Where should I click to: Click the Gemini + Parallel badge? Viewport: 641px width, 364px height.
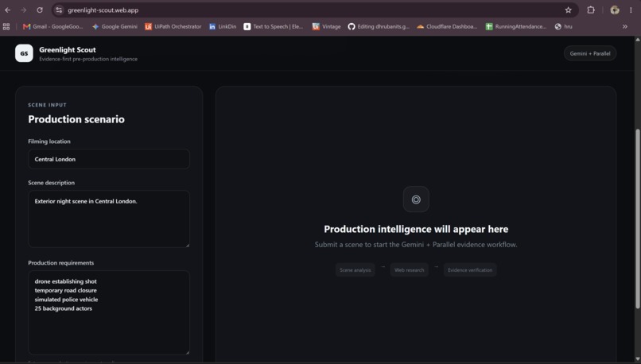590,53
